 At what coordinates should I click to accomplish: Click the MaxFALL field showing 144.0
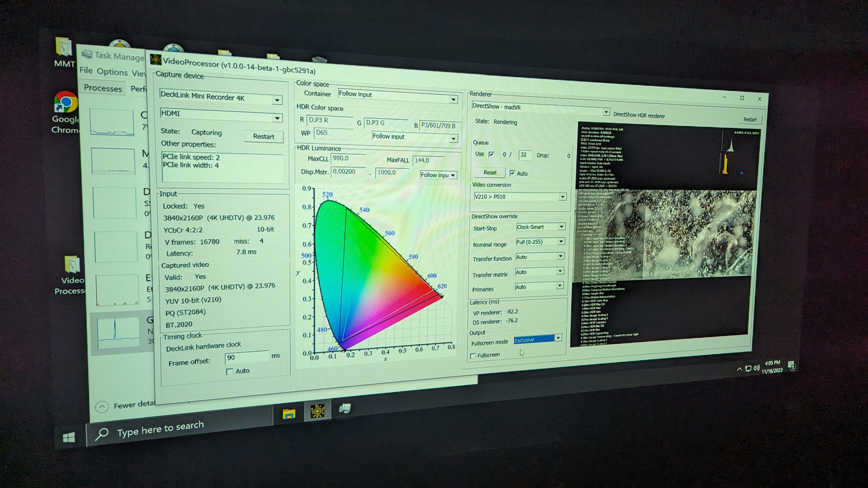[x=429, y=160]
